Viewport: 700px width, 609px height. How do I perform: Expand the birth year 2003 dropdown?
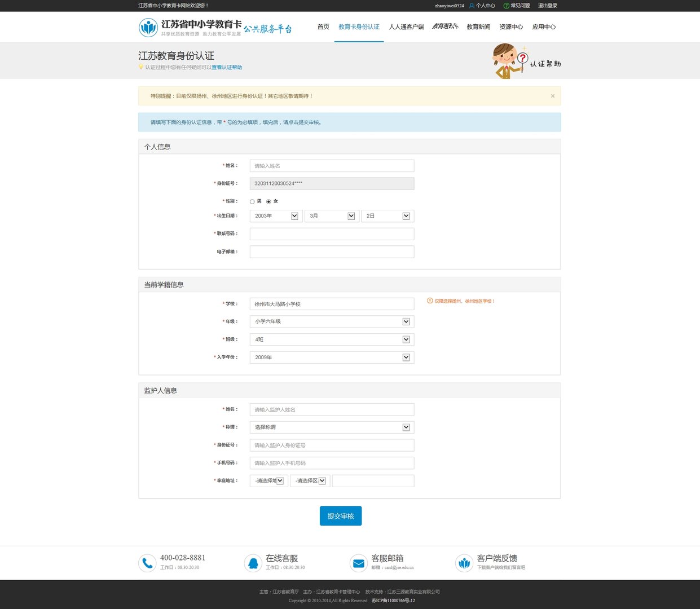click(276, 216)
